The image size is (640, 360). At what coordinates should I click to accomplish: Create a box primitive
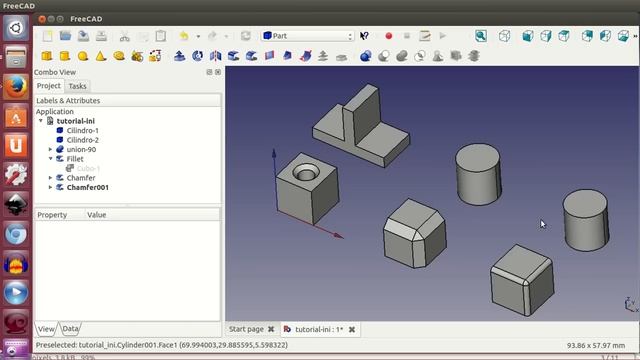point(47,56)
